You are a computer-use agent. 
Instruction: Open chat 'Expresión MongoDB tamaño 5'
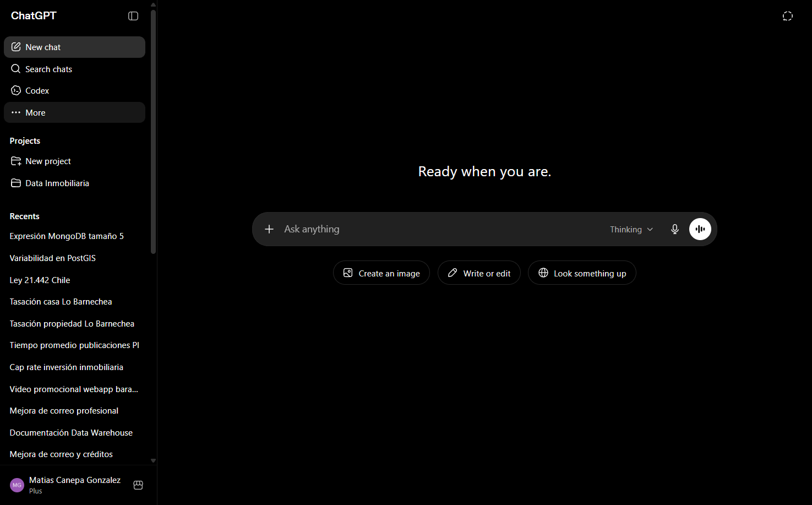(x=74, y=236)
